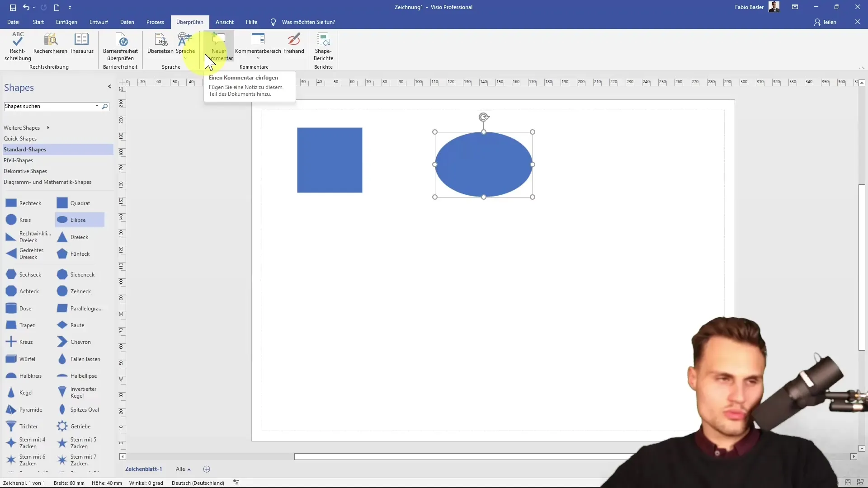Open the Hilfe tab
The width and height of the screenshot is (868, 488).
(252, 22)
